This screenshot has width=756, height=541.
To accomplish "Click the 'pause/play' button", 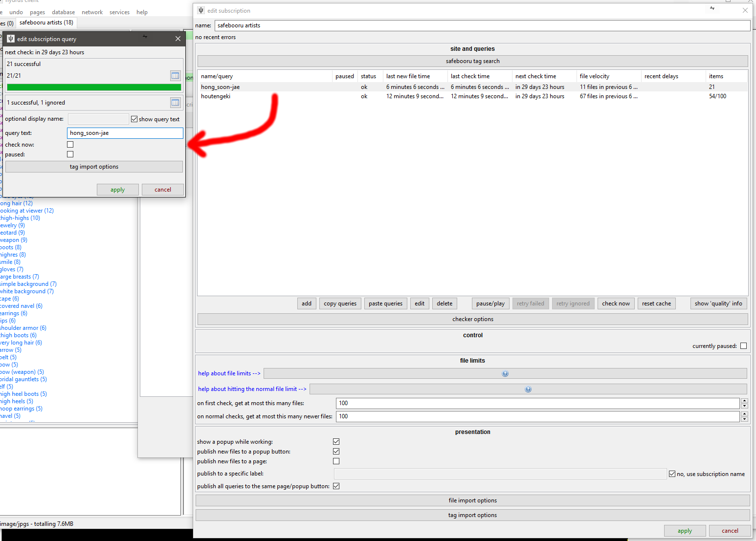I will pyautogui.click(x=490, y=303).
